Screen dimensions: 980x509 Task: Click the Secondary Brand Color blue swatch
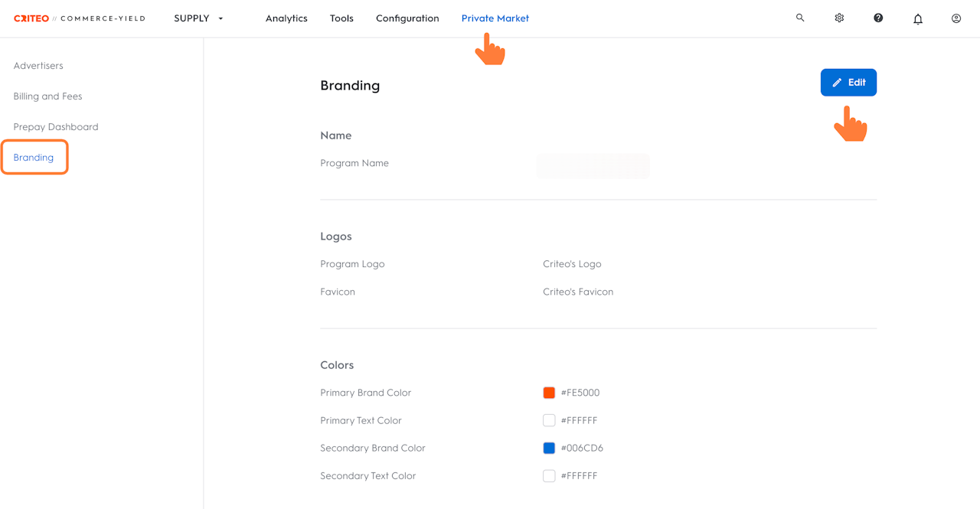pyautogui.click(x=549, y=448)
